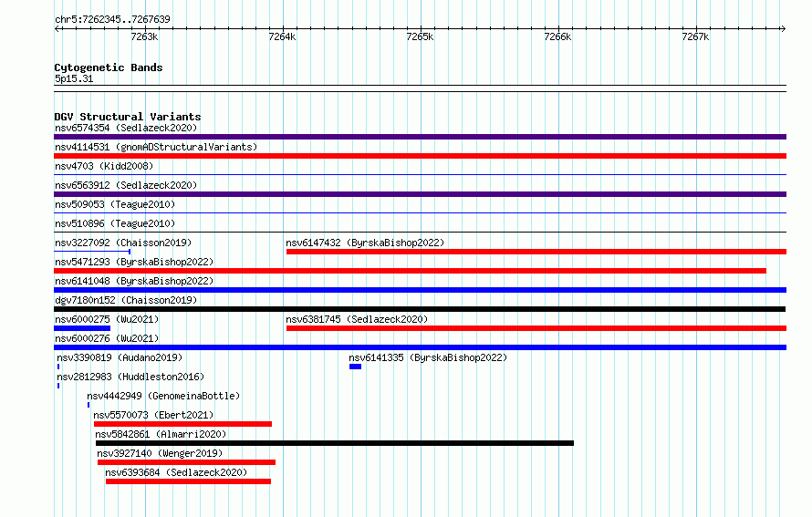Select the red bar under nsv6393684

coord(188,481)
